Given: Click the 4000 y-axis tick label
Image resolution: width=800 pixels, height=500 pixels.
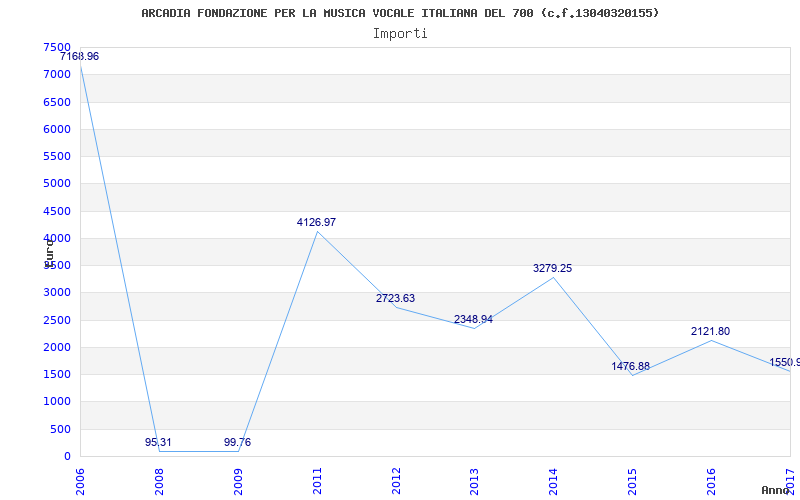Looking at the screenshot, I should pos(57,238).
